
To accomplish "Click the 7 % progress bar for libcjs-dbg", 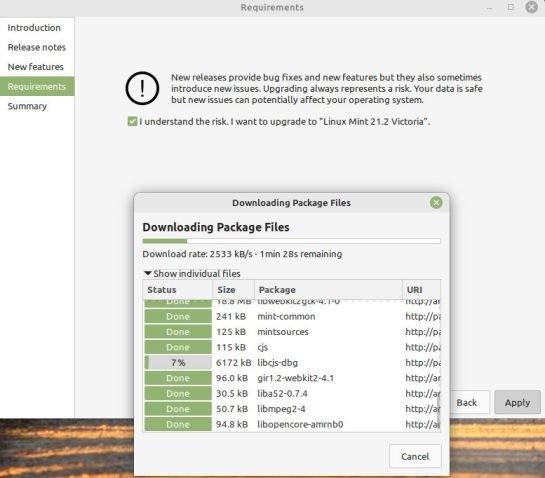I will pos(178,363).
